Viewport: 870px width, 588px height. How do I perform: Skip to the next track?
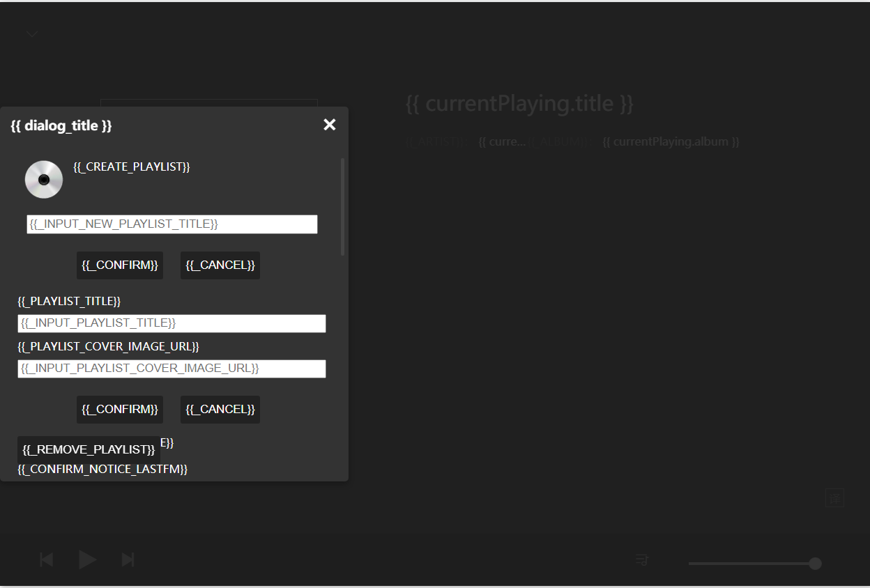point(128,559)
